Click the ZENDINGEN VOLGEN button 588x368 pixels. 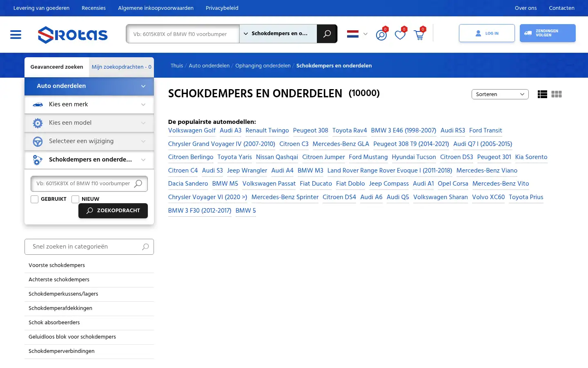pyautogui.click(x=548, y=34)
